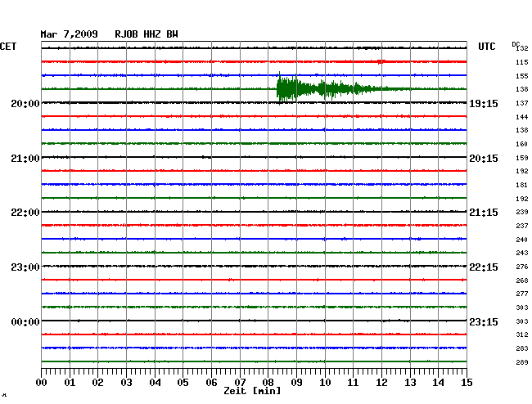The height and width of the screenshot is (404, 532).
Task: Select minute tick label "12" on the time axis
Action: [x=381, y=382]
